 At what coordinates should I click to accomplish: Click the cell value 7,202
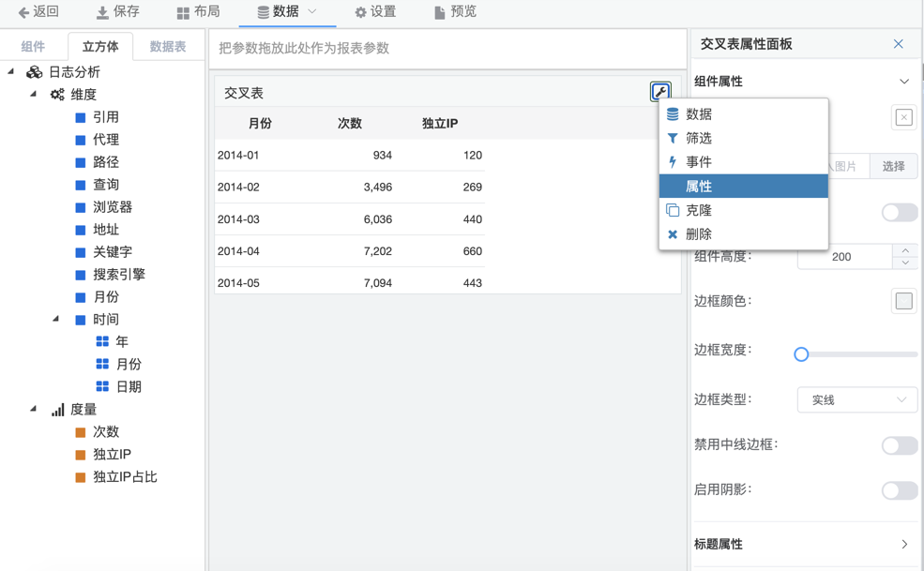(x=378, y=251)
